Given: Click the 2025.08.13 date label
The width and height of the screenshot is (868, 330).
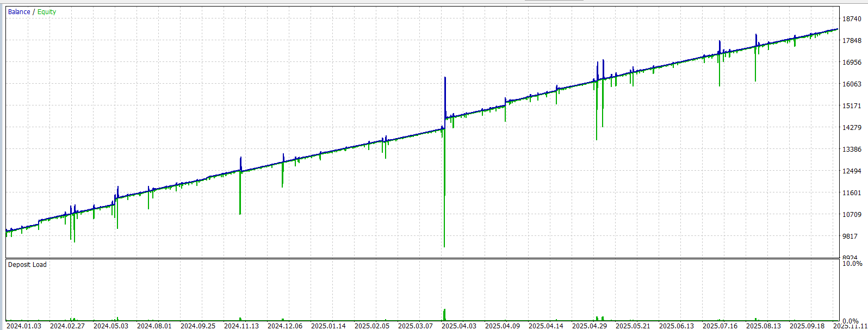Looking at the screenshot, I should (x=764, y=326).
